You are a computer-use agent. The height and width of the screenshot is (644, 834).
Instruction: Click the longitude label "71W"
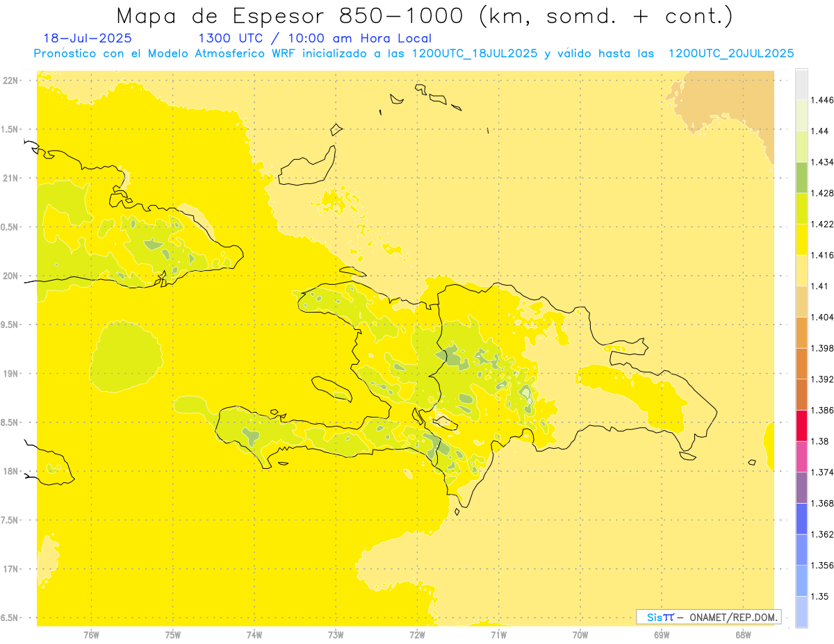[498, 634]
